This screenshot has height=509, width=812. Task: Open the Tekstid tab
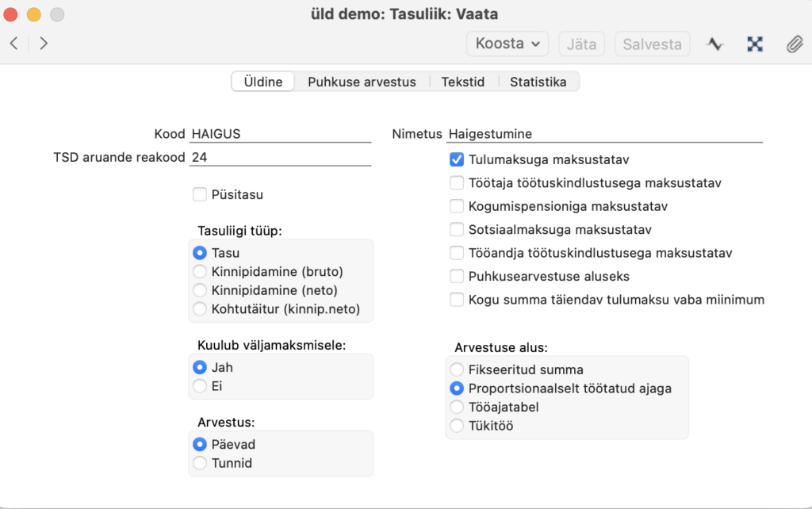[x=463, y=82]
